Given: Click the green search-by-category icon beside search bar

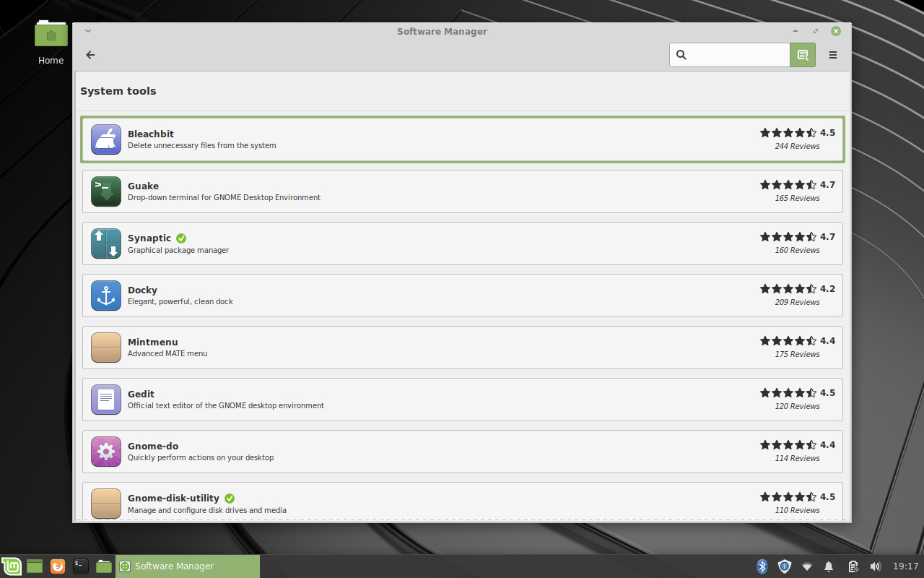Looking at the screenshot, I should pyautogui.click(x=802, y=54).
